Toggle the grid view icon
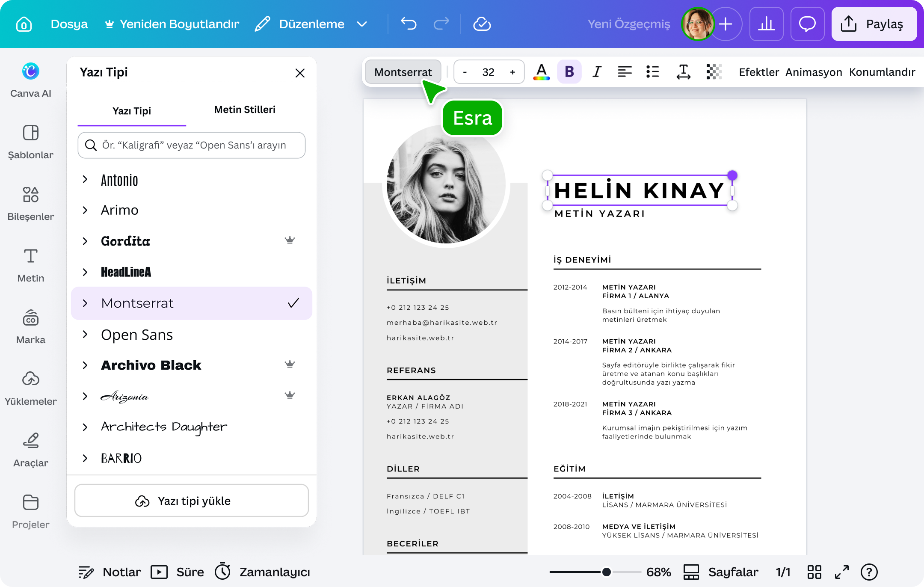Viewport: 924px width, 587px height. [x=814, y=572]
